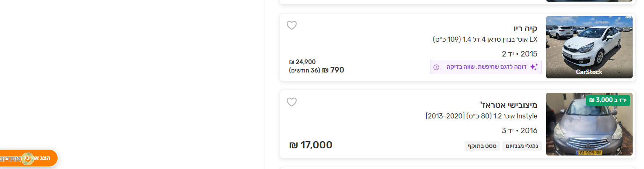Click the 790 ₪ monthly payment text
Image resolution: width=644 pixels, height=169 pixels.
pos(317,70)
